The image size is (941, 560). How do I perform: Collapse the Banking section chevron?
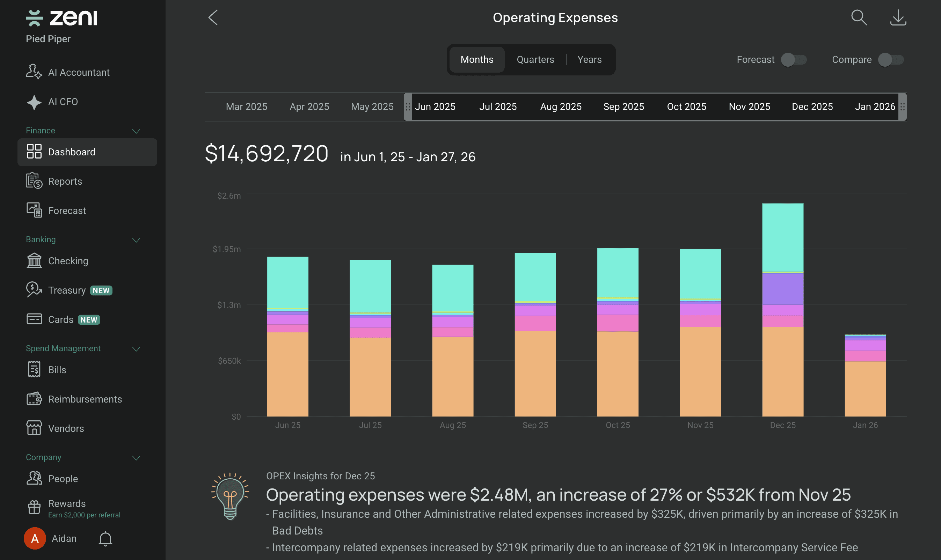[136, 240]
